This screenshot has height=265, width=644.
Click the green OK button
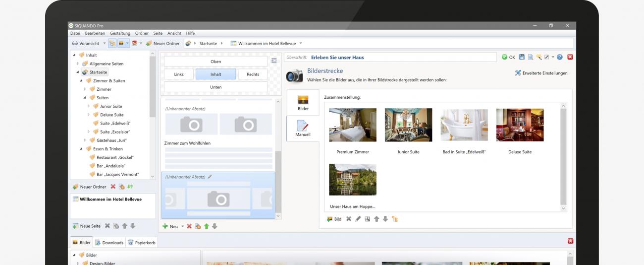click(x=508, y=57)
